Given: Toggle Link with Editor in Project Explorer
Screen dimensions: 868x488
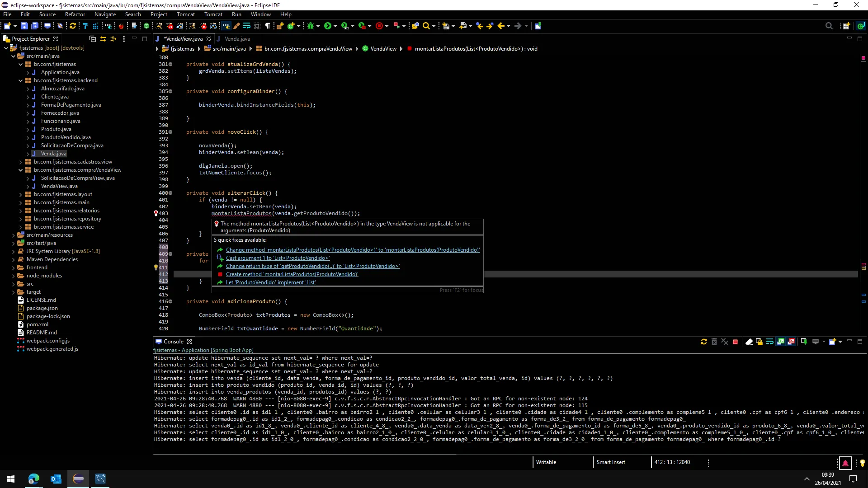Looking at the screenshot, I should (103, 39).
